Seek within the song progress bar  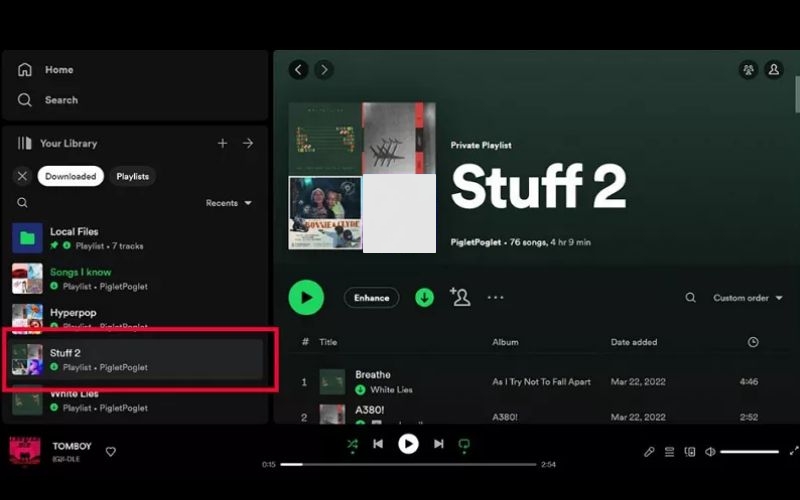pos(408,464)
